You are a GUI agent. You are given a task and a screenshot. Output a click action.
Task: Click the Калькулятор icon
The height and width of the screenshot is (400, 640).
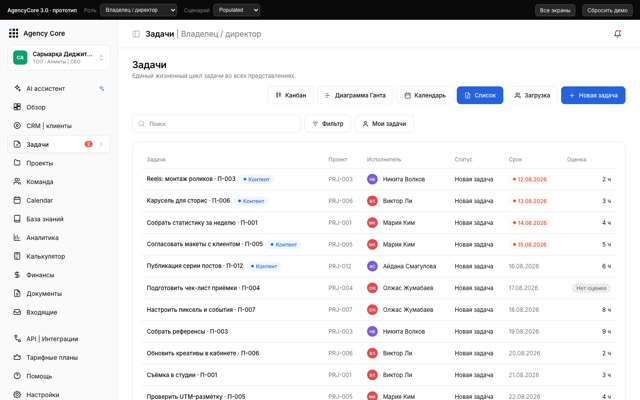[x=17, y=256]
